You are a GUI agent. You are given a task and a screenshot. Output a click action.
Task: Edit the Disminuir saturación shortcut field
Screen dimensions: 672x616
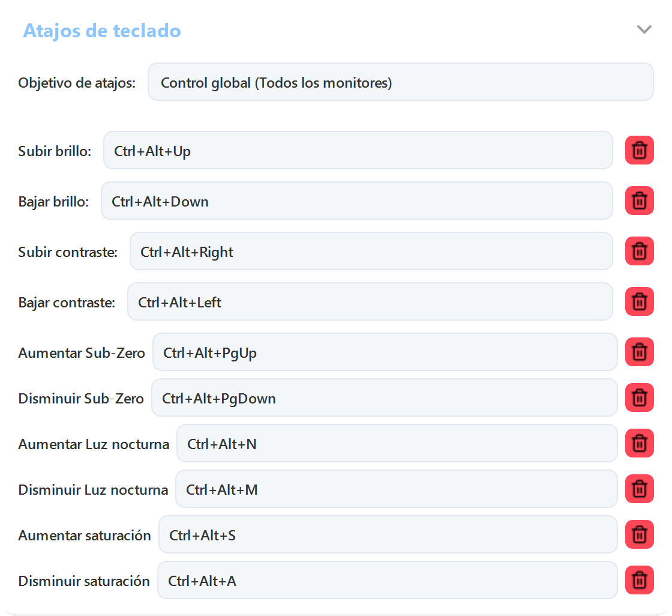pos(388,580)
